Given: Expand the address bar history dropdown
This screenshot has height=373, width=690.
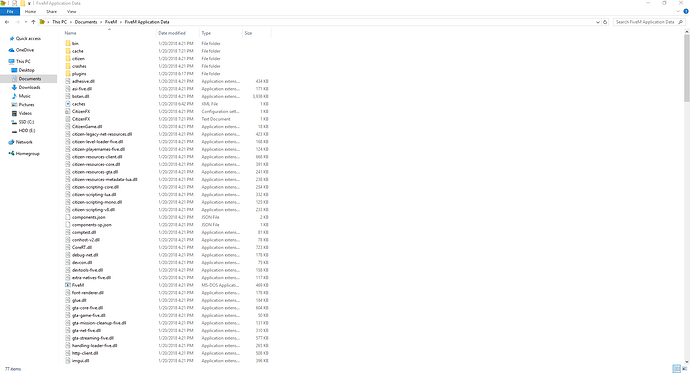Looking at the screenshot, I should [x=598, y=22].
